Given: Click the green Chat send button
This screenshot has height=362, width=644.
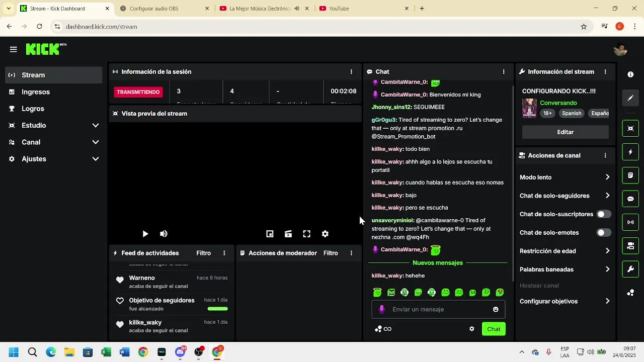Looking at the screenshot, I should coord(494,329).
